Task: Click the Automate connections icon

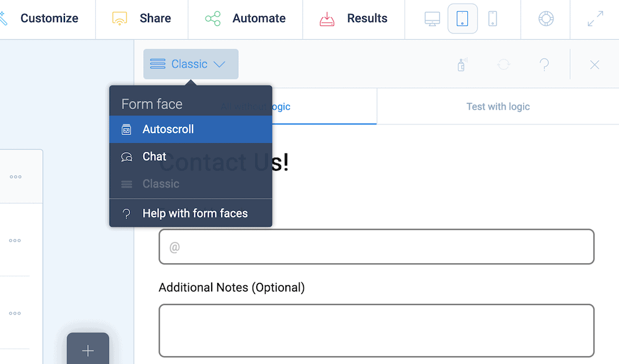Action: tap(213, 19)
